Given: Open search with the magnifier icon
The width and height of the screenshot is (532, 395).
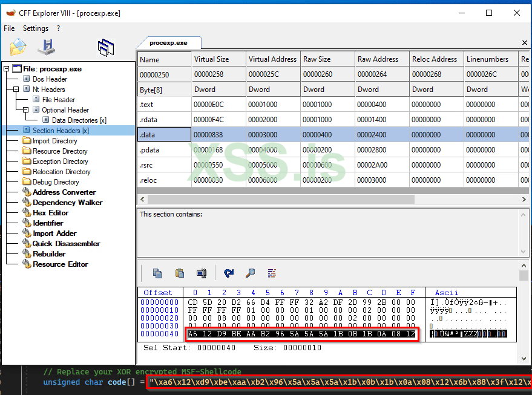Looking at the screenshot, I should click(x=249, y=273).
